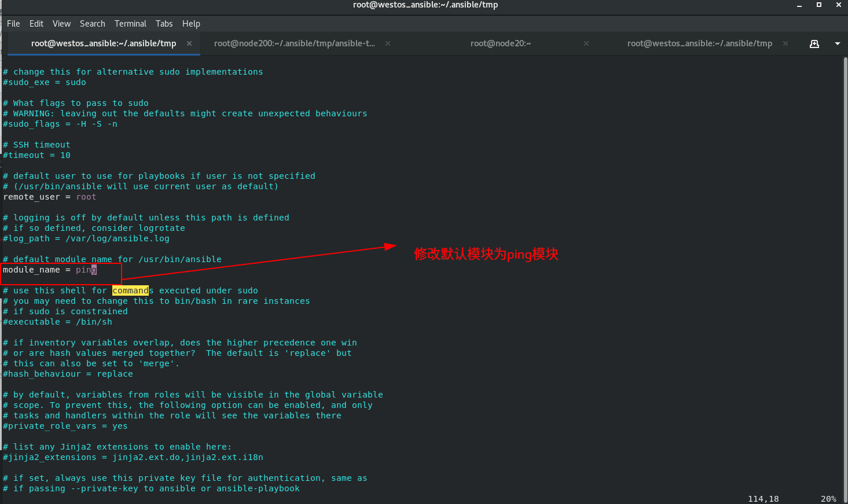This screenshot has width=848, height=504.
Task: Open the Help menu
Action: (191, 24)
